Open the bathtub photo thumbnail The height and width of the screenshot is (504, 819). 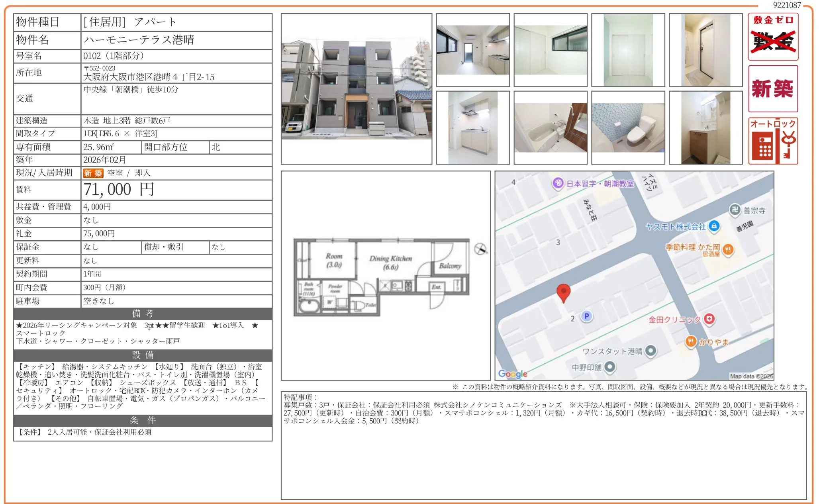click(550, 127)
